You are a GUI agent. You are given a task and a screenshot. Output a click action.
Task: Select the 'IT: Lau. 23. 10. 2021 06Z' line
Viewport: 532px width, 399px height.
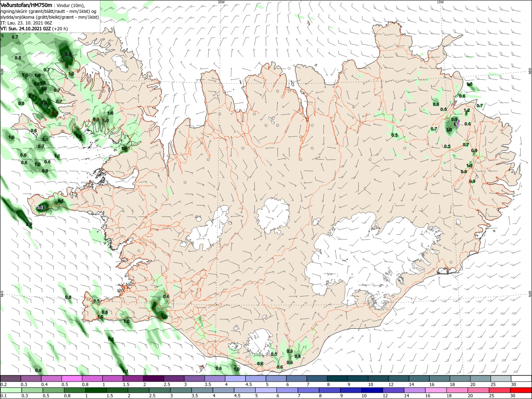pos(26,23)
